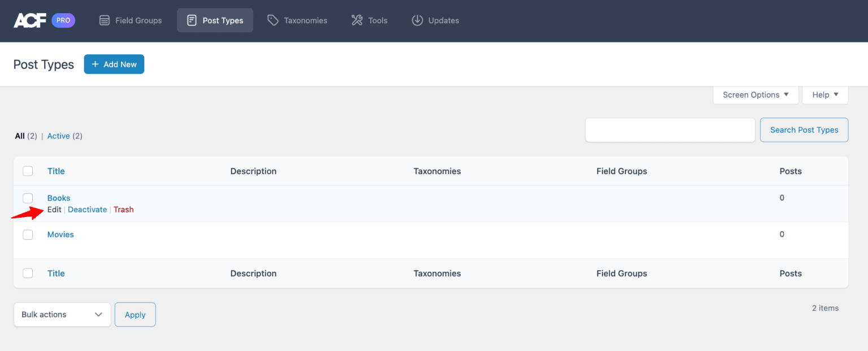This screenshot has width=868, height=351.
Task: Click the Search Post Types button
Action: [804, 130]
